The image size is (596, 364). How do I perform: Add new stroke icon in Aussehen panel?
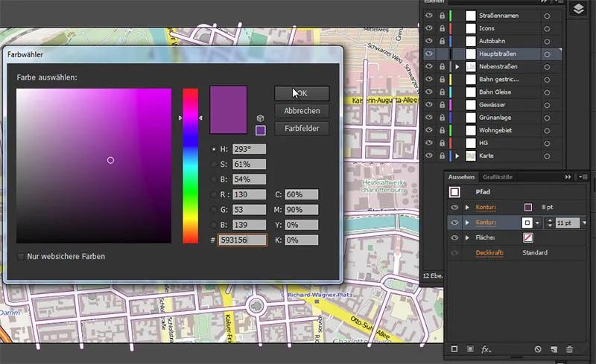[454, 349]
